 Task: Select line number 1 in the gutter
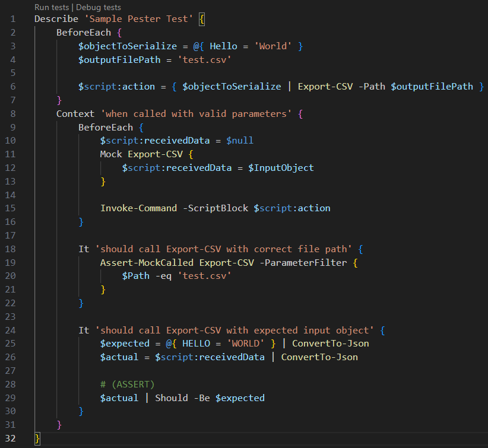point(12,19)
